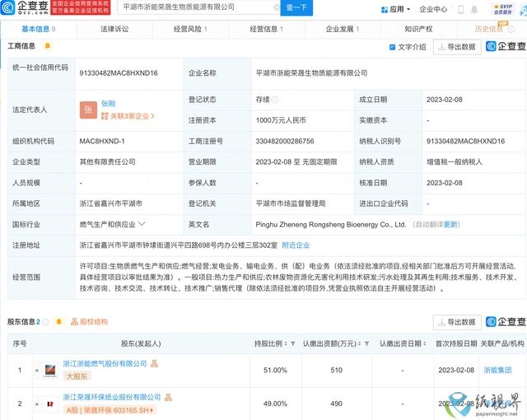The height and width of the screenshot is (420, 527).
Task: Filter the 持股比例 column
Action: click(x=293, y=343)
